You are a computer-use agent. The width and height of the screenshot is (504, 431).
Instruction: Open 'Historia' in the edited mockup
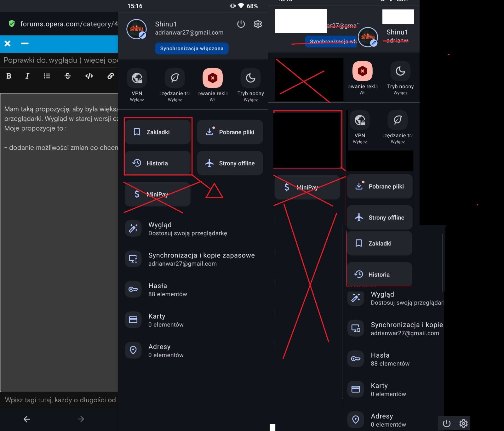pyautogui.click(x=380, y=274)
